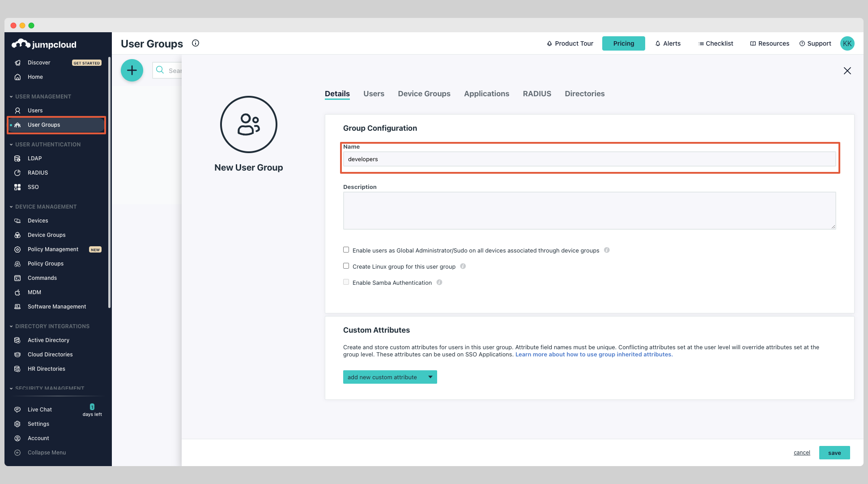Collapse the USER MANAGEMENT section
This screenshot has height=484, width=868.
point(11,96)
